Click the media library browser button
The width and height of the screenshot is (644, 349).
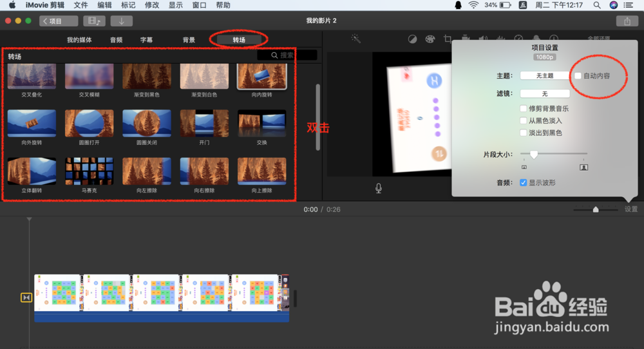(x=94, y=21)
